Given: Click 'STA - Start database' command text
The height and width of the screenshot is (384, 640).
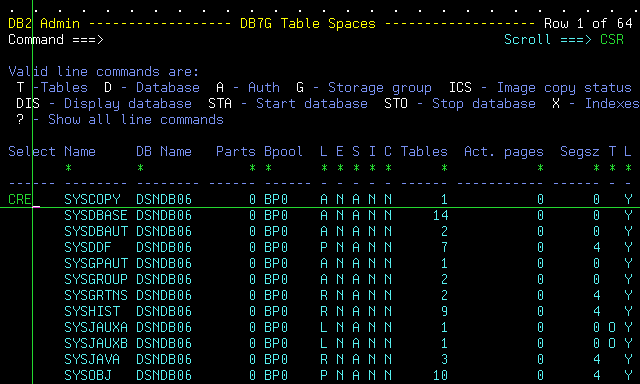Looking at the screenshot, I should point(288,103).
